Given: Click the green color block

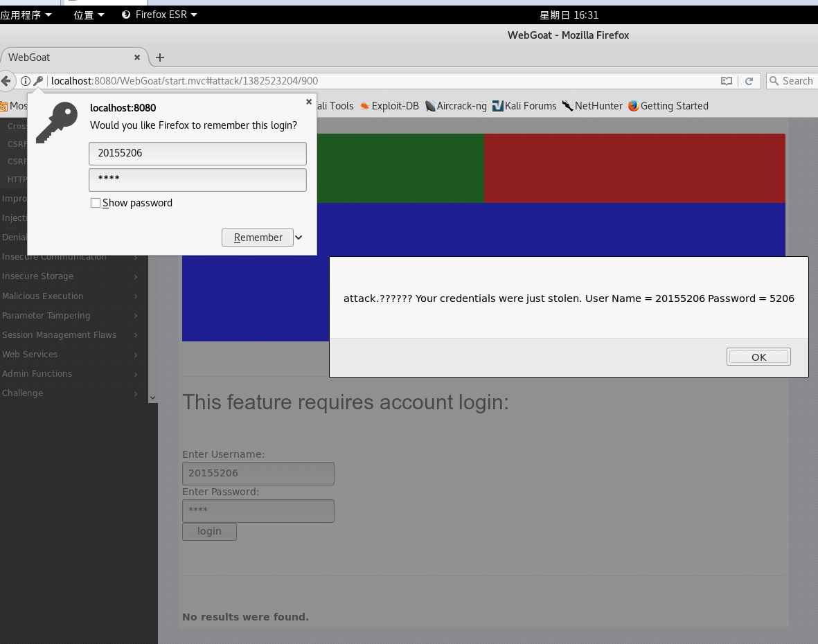Looking at the screenshot, I should [x=400, y=168].
